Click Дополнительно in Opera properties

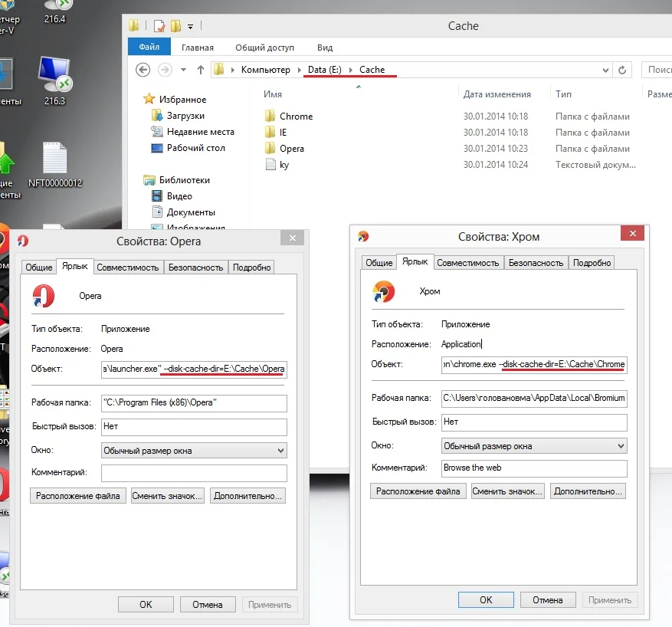pyautogui.click(x=247, y=496)
